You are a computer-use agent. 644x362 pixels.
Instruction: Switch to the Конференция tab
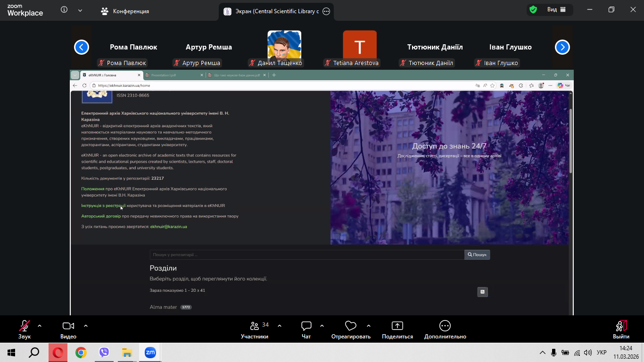(x=125, y=11)
